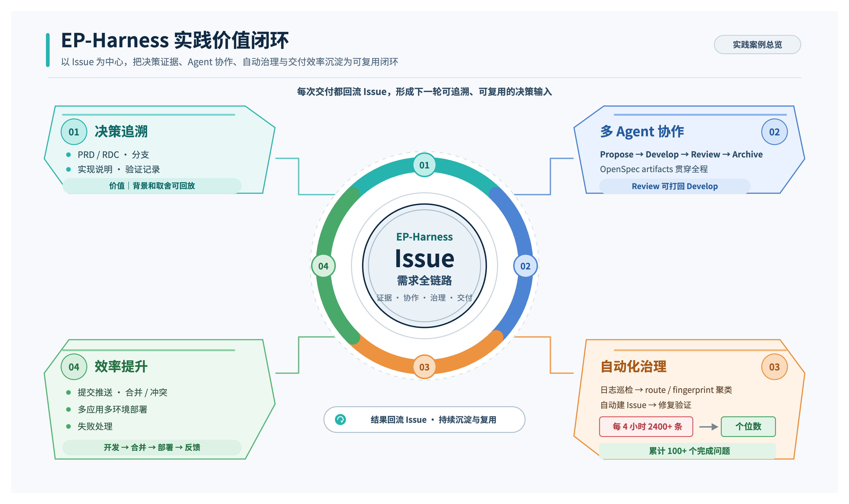Click the 开发→合并→部署→反馈 pill
The height and width of the screenshot is (504, 849).
(x=152, y=447)
